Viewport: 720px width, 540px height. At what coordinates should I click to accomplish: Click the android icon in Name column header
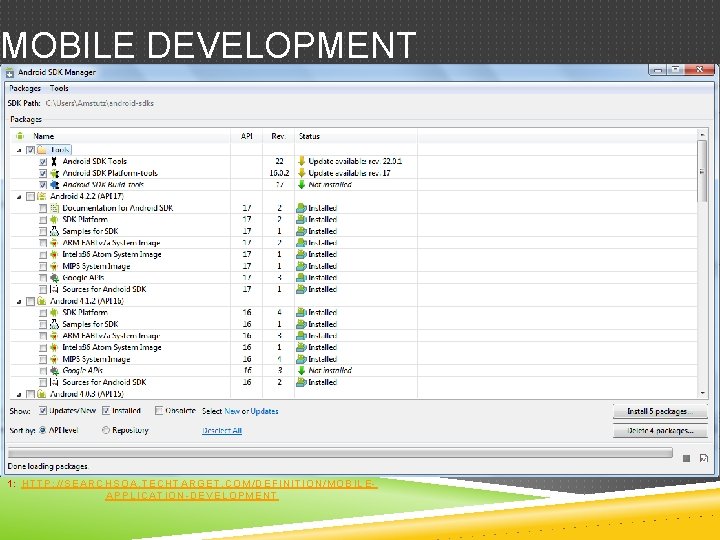click(x=20, y=136)
